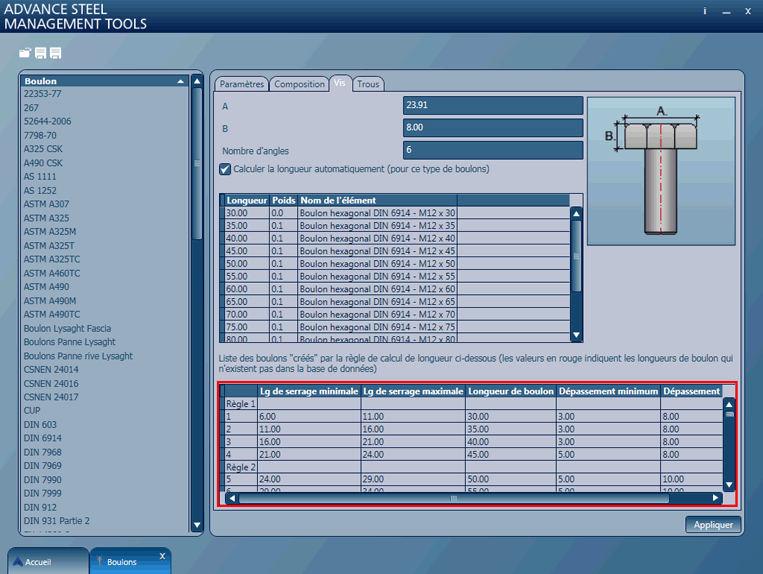Click the left arrow of the horizontal scrollbar
The width and height of the screenshot is (763, 574).
232,498
